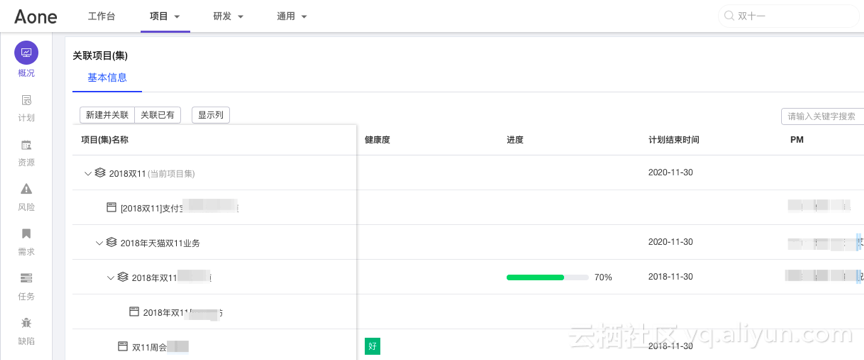Click the 2018-11-30 date beside 70% progress
This screenshot has width=864, height=360.
click(x=671, y=277)
